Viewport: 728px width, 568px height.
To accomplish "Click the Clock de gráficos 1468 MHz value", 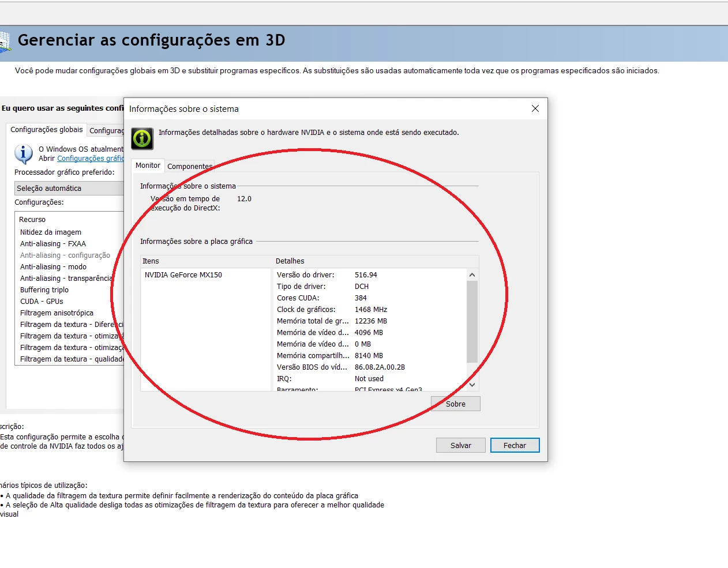I will tap(371, 310).
